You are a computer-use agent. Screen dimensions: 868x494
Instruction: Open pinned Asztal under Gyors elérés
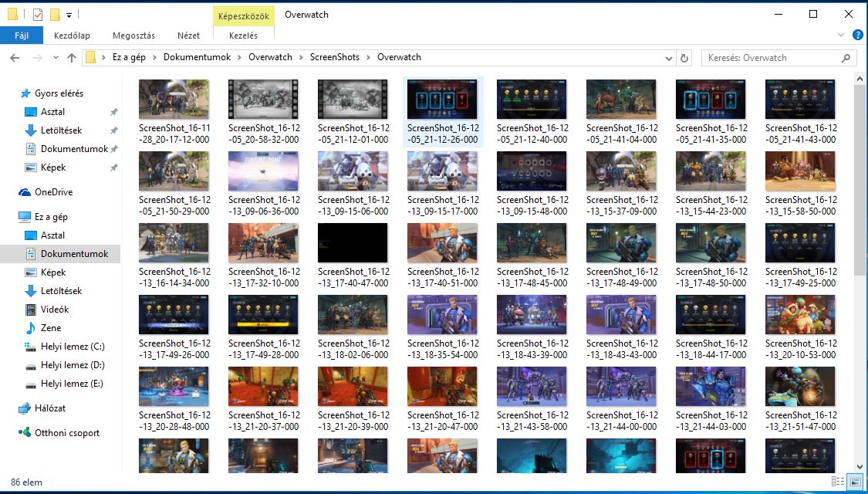click(52, 112)
